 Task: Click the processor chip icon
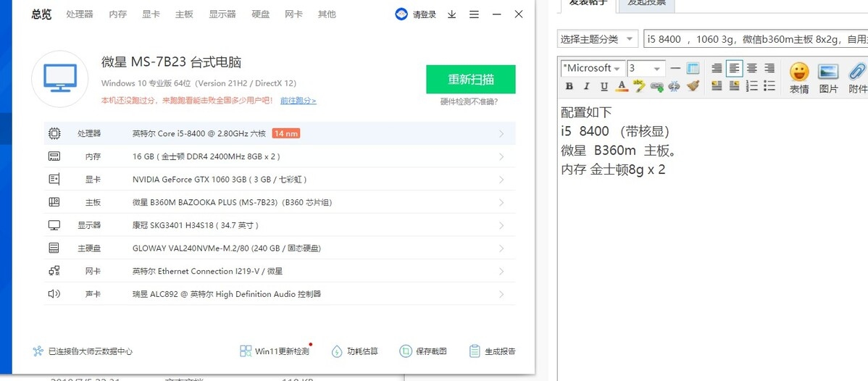54,133
